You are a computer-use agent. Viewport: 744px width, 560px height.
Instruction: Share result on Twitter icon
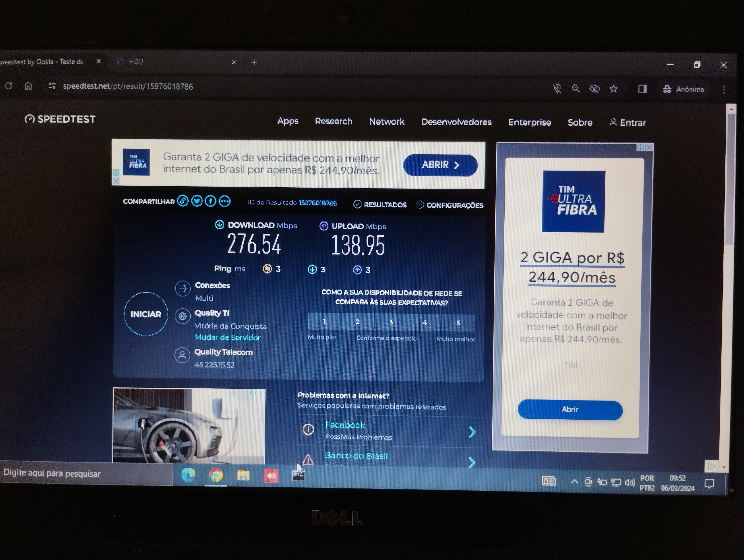197,201
